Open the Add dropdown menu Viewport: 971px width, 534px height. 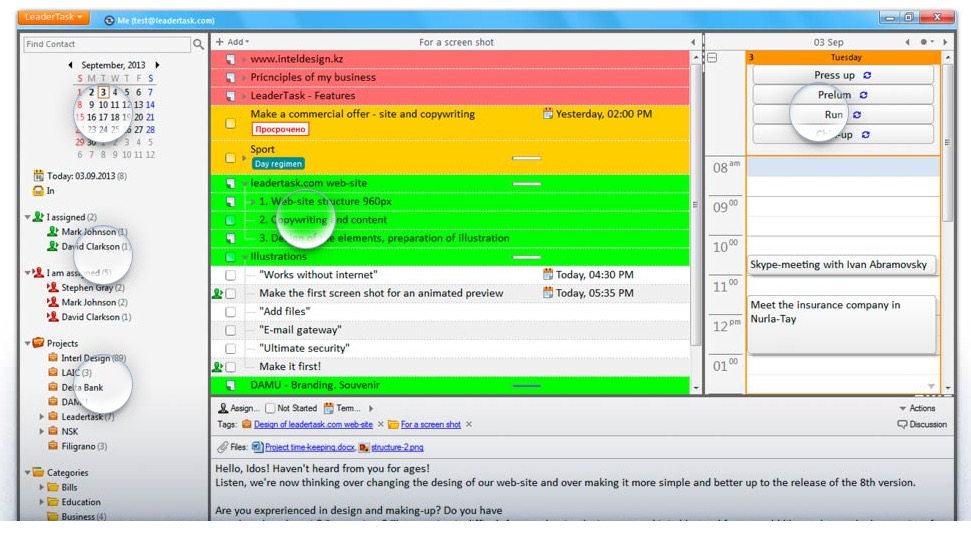point(232,42)
